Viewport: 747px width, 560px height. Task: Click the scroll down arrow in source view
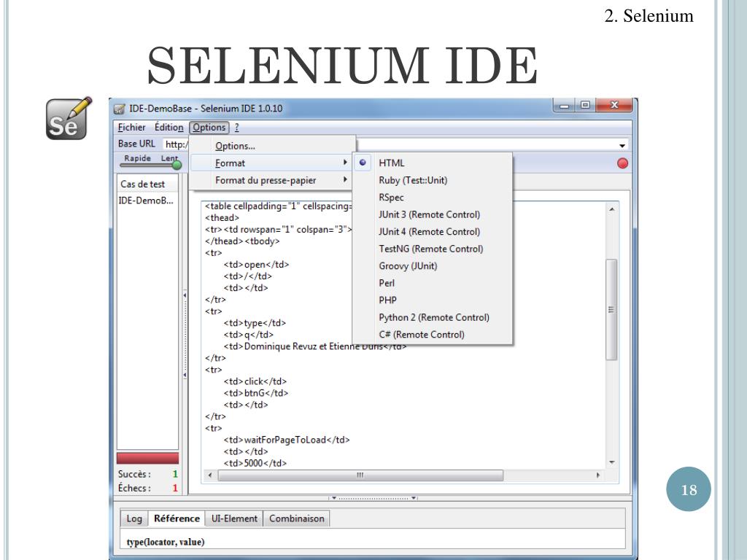tap(612, 462)
